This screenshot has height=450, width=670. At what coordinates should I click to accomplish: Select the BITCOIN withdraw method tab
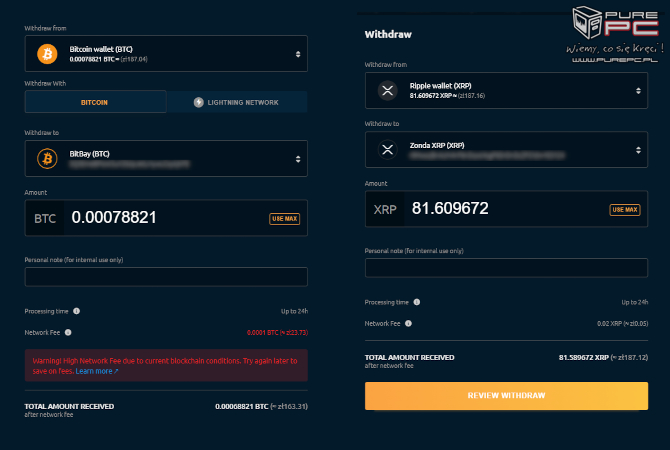[x=95, y=102]
